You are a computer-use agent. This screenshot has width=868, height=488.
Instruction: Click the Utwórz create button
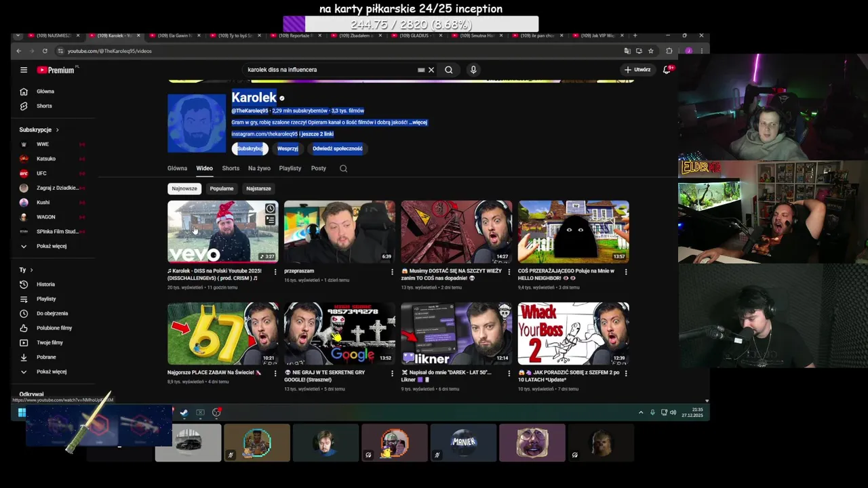click(x=637, y=70)
